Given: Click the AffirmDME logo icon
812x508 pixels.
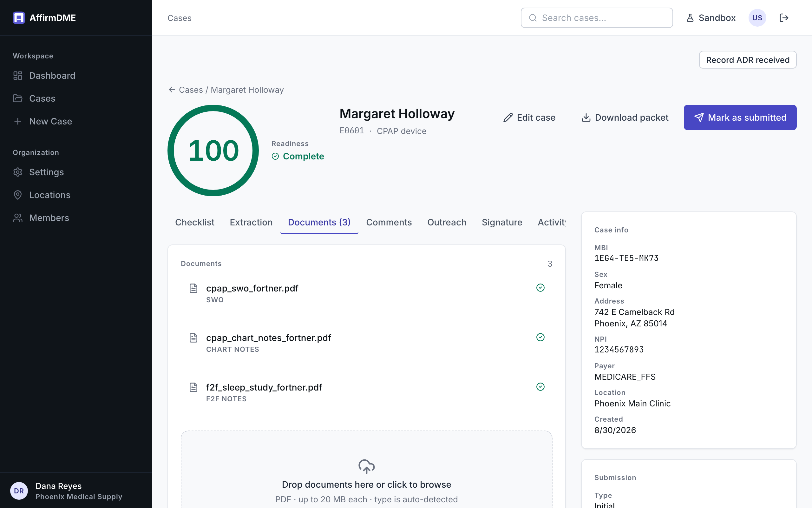Looking at the screenshot, I should [19, 18].
